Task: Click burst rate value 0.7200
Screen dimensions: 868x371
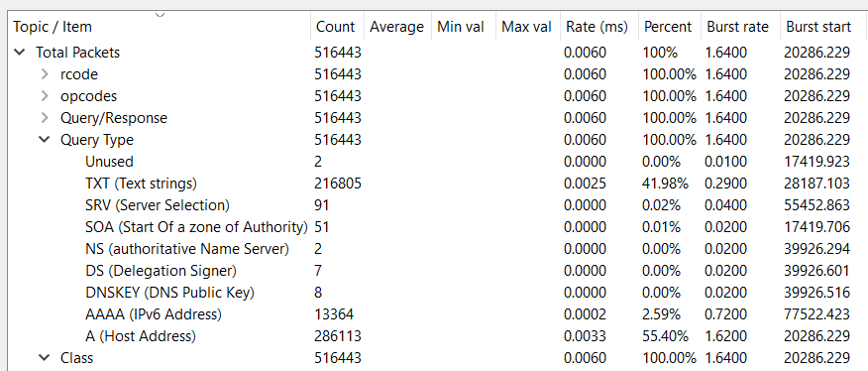Action: (725, 314)
